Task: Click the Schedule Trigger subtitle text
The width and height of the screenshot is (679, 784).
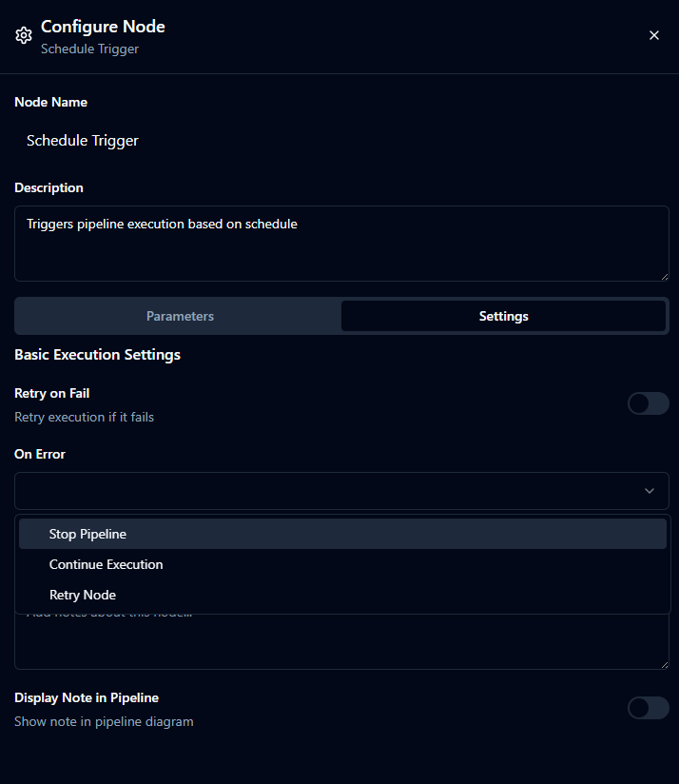Action: click(89, 49)
